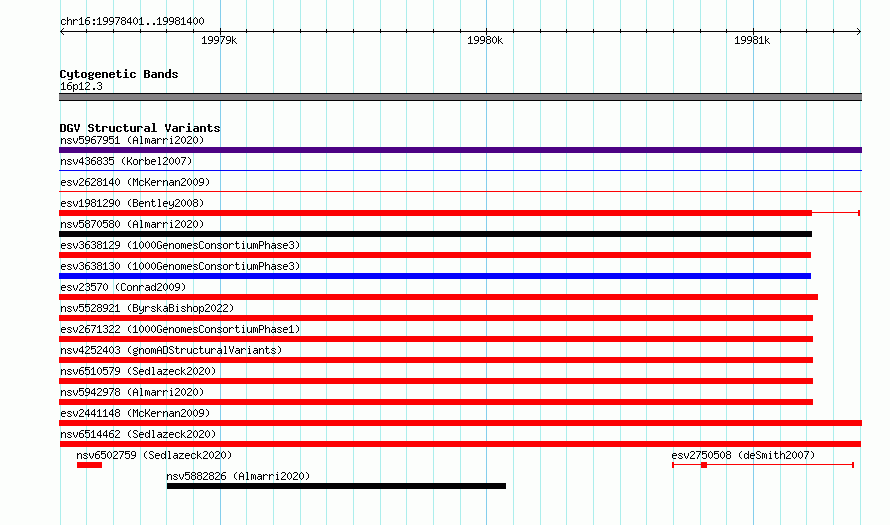Click esv1981290 (Bentley2008) label

[x=132, y=203]
